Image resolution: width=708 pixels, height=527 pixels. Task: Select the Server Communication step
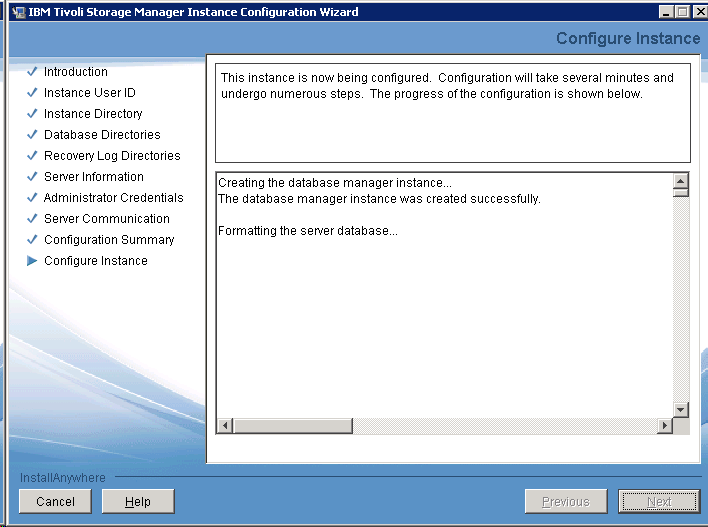106,219
